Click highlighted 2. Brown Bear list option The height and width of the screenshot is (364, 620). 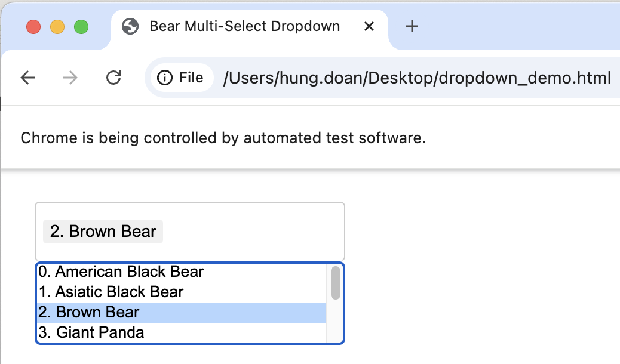point(89,313)
